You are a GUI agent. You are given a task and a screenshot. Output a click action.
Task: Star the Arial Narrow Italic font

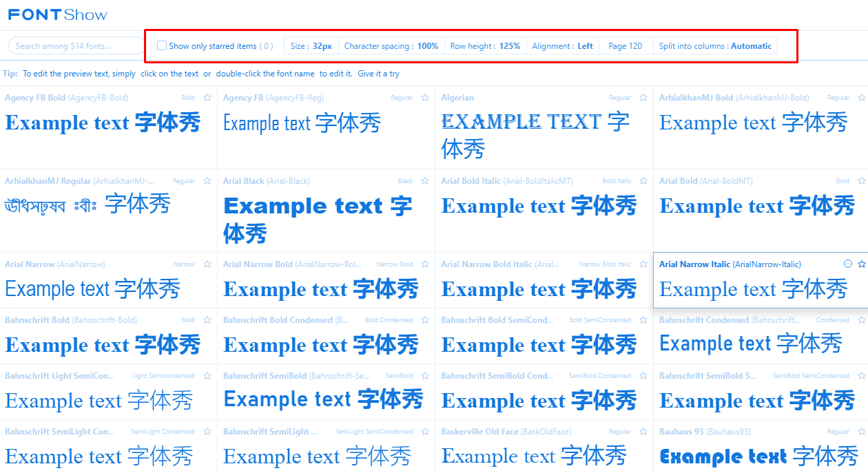[862, 264]
